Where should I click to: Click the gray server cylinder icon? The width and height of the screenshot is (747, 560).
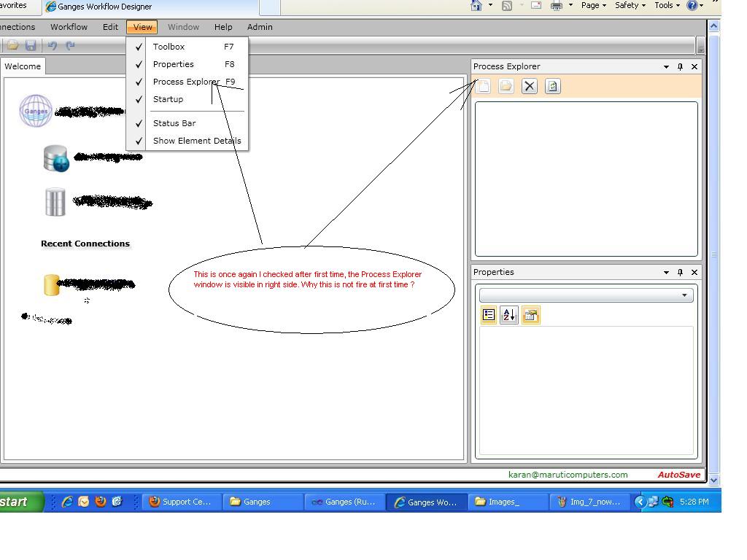tap(55, 202)
